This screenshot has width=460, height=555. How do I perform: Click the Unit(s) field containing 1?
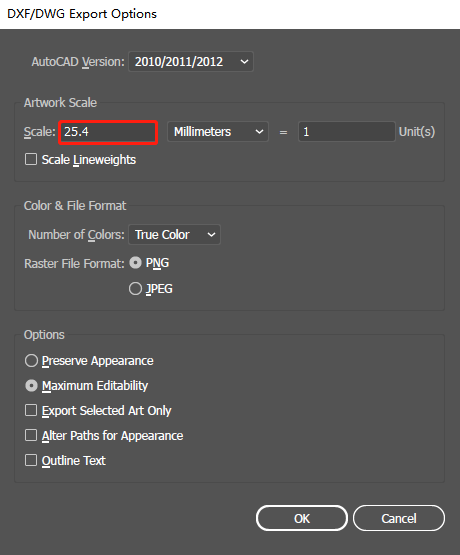click(347, 132)
